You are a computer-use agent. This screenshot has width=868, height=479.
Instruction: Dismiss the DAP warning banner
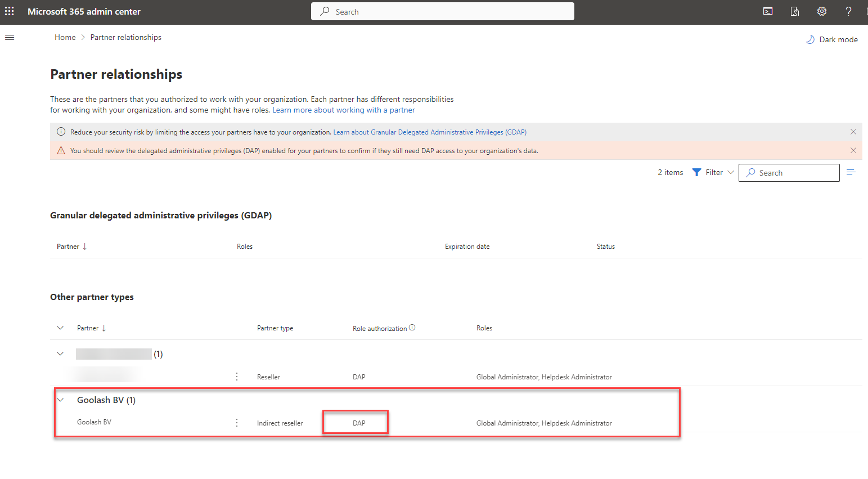point(853,150)
